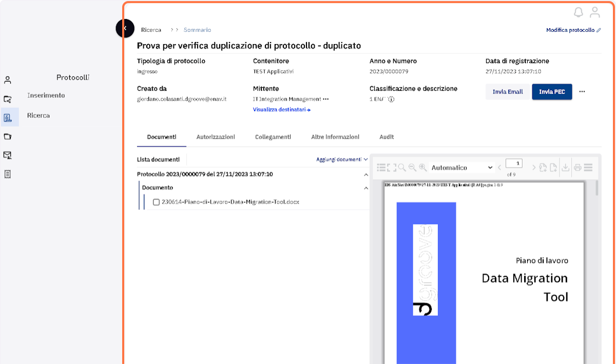Check the 230614-Piano-di-Lavoro-Data-Migration-Tool.docx checkbox
Viewport: 616px width, 364px height.
156,202
